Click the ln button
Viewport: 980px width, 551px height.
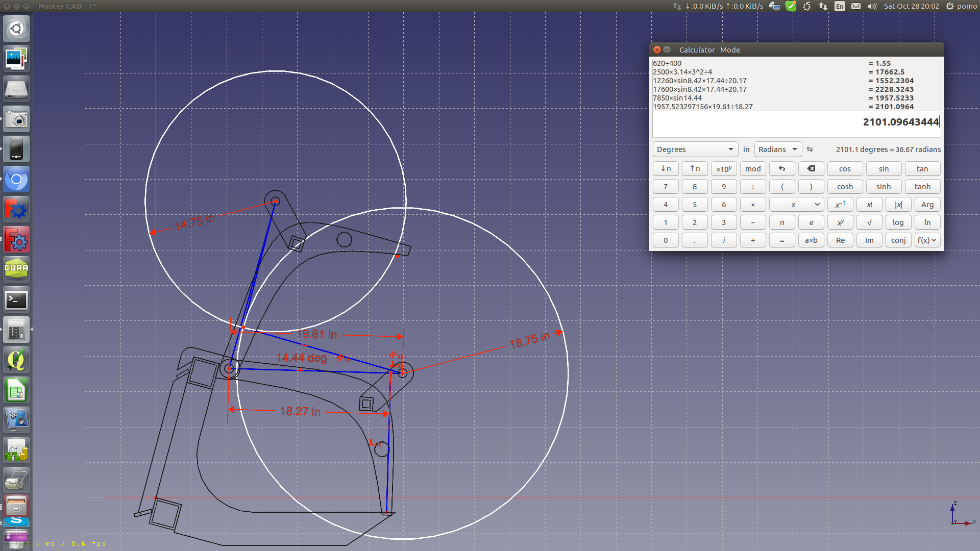(927, 222)
